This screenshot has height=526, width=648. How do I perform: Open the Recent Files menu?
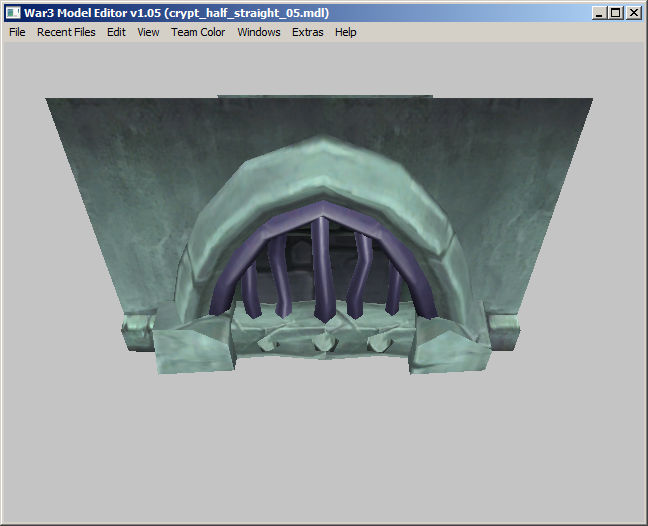click(x=66, y=32)
